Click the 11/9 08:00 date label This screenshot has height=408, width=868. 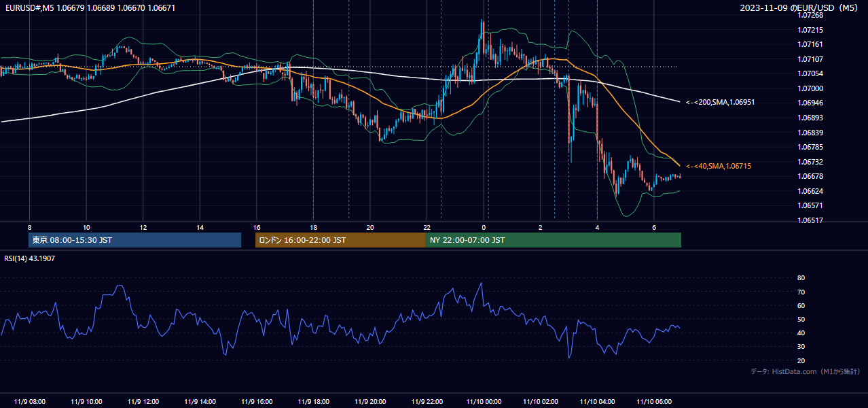30,402
